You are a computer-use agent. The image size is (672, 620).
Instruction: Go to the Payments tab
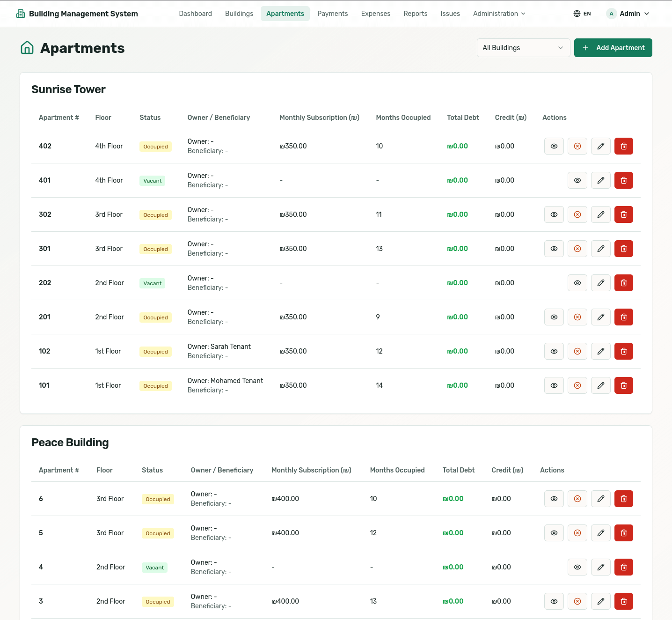[332, 14]
